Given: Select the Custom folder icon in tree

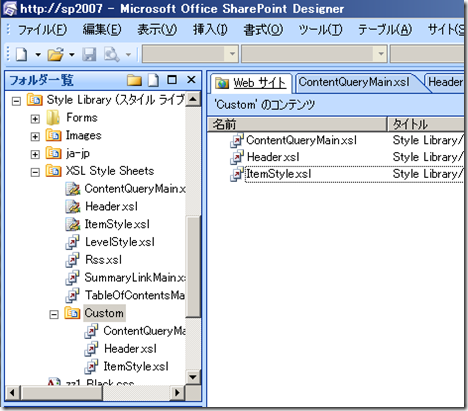Looking at the screenshot, I should pos(72,313).
